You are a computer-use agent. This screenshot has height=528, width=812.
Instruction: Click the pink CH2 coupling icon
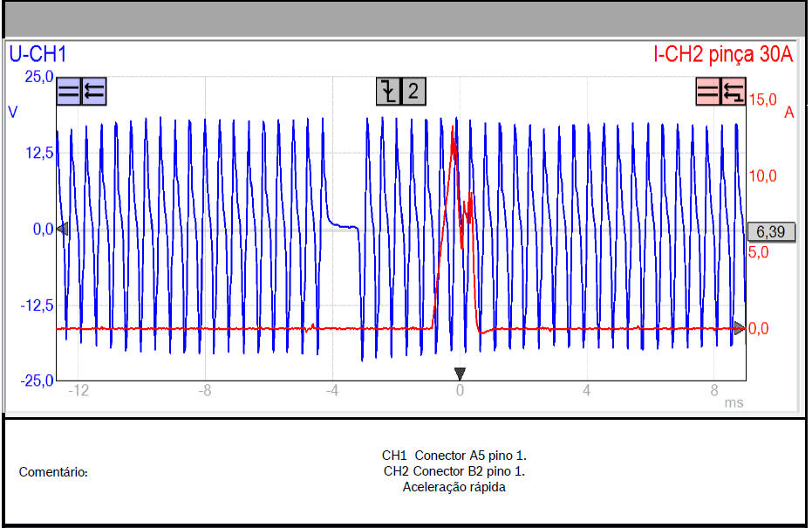click(x=708, y=91)
